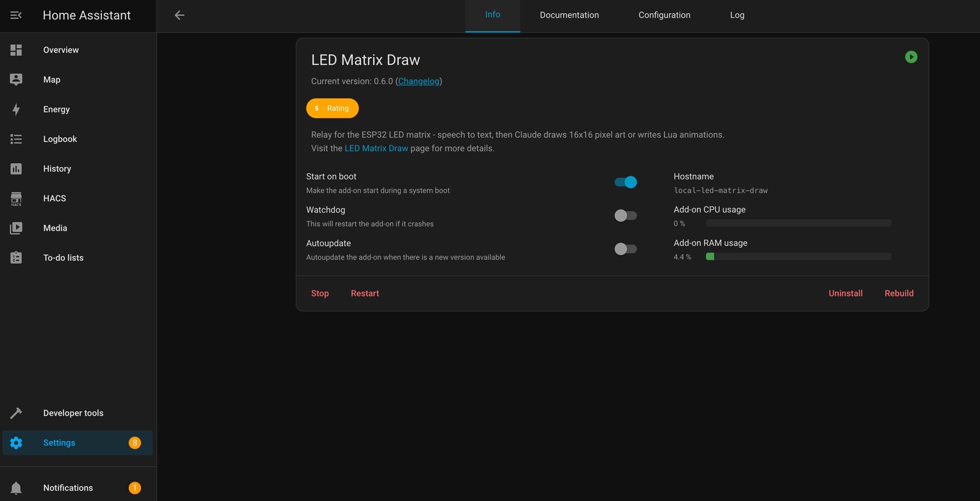Open the Documentation tab
The image size is (980, 501).
569,15
